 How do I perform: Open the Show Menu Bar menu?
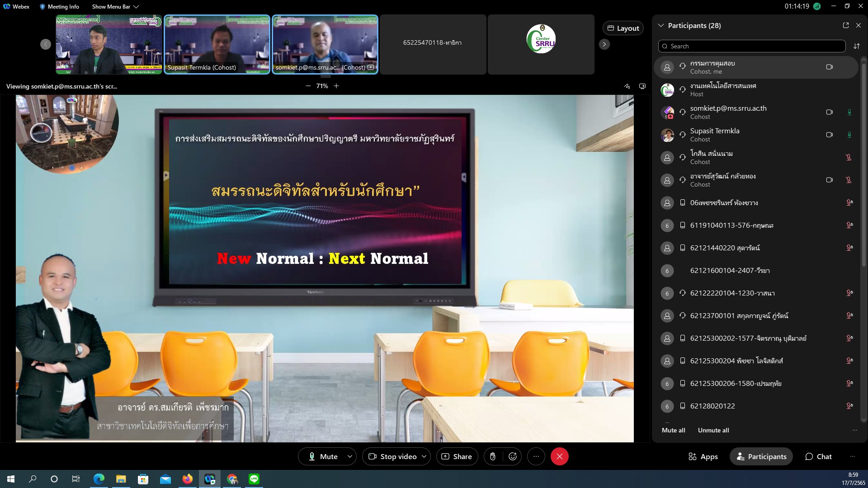click(x=115, y=6)
